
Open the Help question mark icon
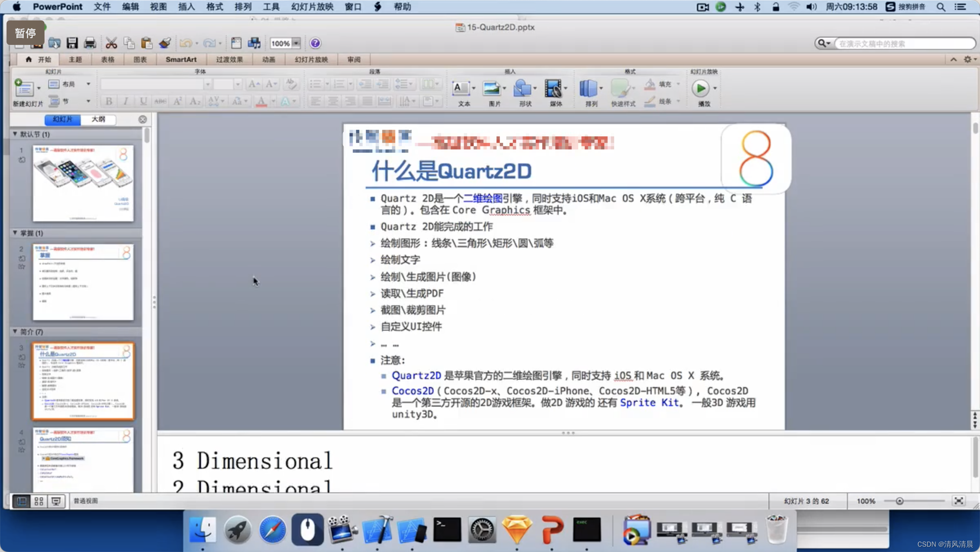click(315, 43)
